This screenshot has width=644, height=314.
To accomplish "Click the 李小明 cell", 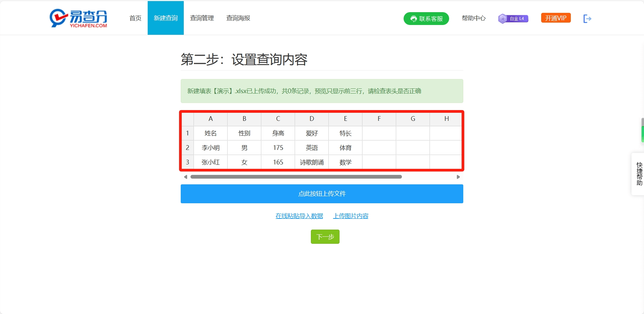I will tap(211, 148).
